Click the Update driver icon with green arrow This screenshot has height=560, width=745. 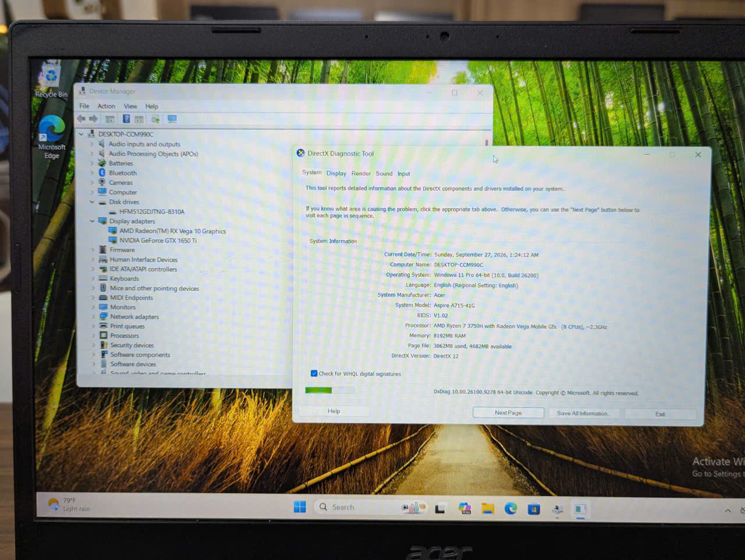[x=155, y=119]
